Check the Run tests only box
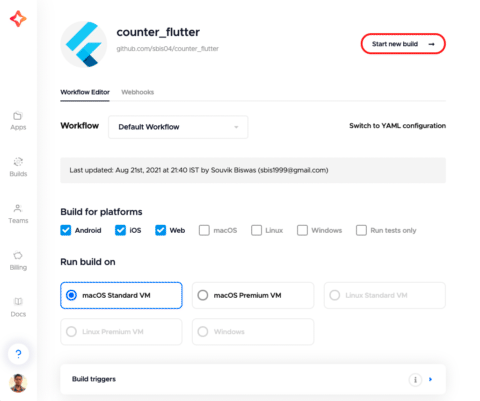The height and width of the screenshot is (401, 480). click(361, 230)
